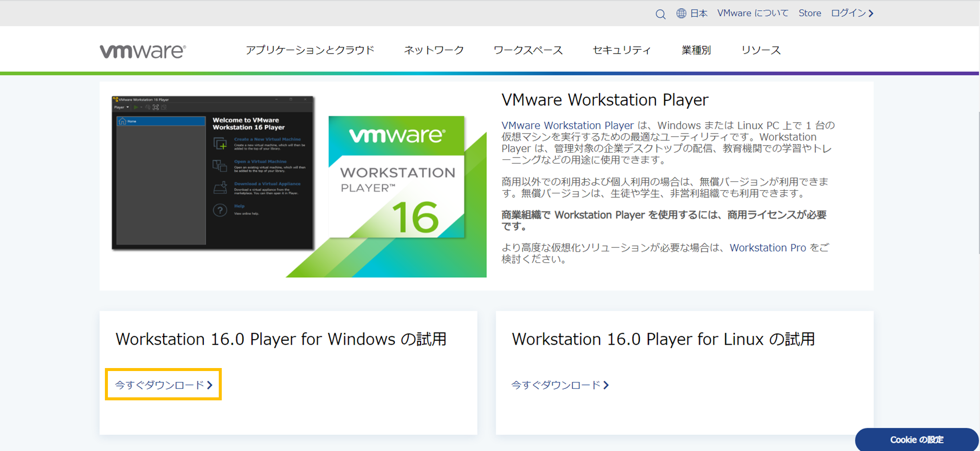Open the ネットワーク menu

click(434, 50)
